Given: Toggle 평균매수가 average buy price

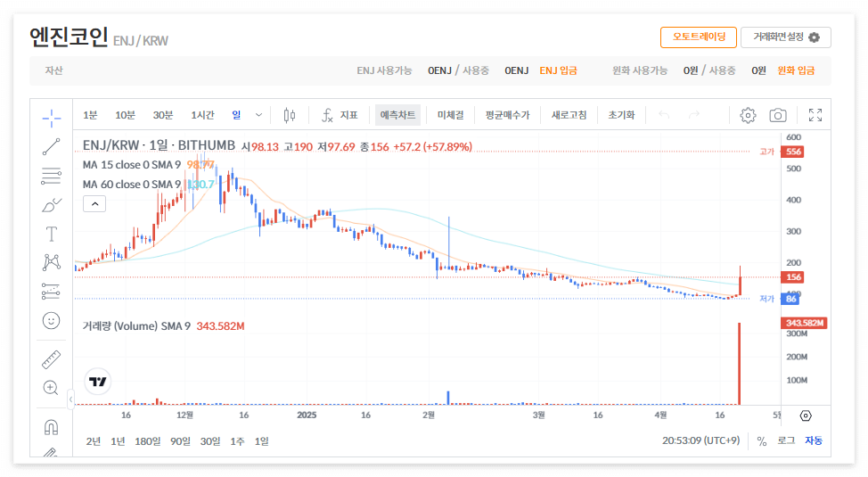Looking at the screenshot, I should [x=508, y=115].
